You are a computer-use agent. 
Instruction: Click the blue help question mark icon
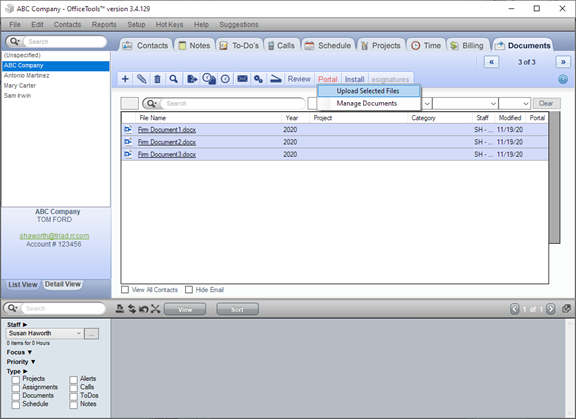(563, 79)
